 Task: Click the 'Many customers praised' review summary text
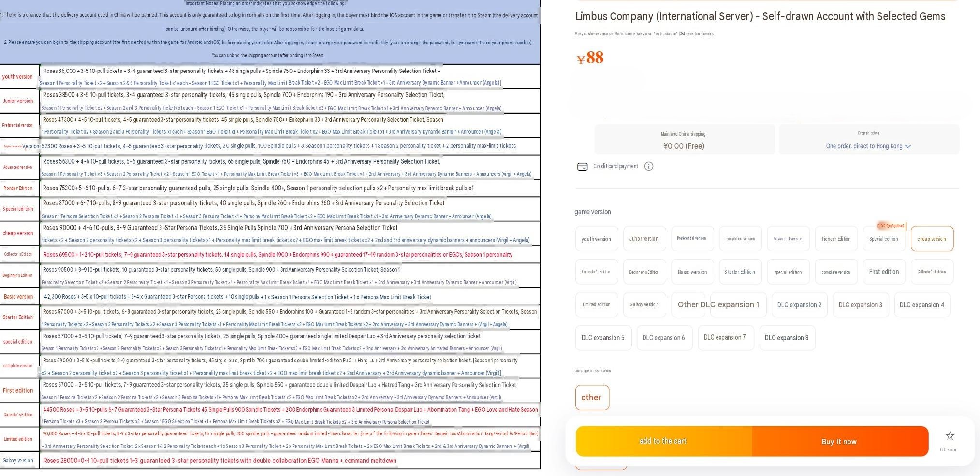click(644, 34)
